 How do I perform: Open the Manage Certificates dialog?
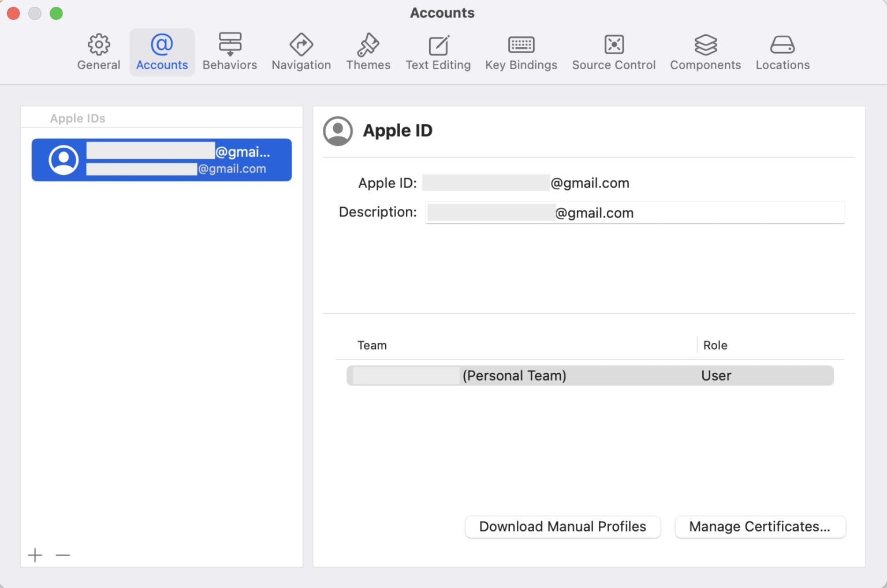(x=760, y=526)
